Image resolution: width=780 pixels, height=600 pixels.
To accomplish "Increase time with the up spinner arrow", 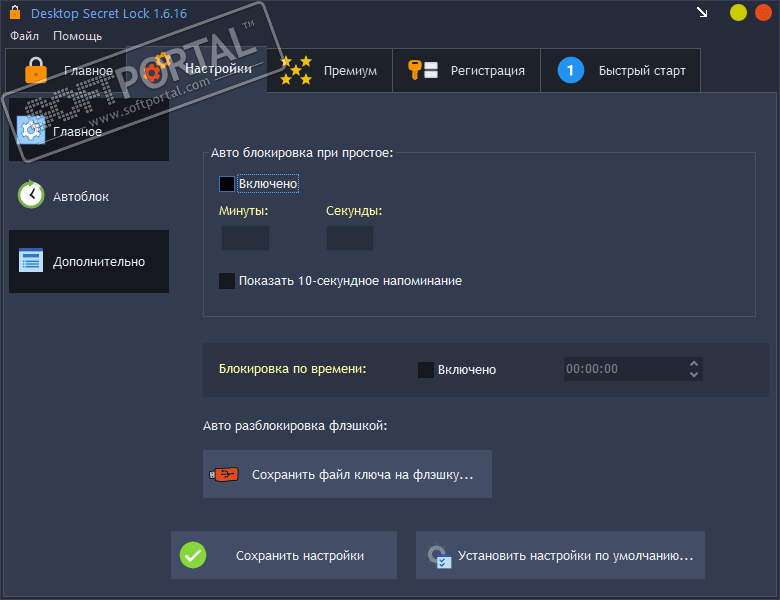I will [x=694, y=364].
